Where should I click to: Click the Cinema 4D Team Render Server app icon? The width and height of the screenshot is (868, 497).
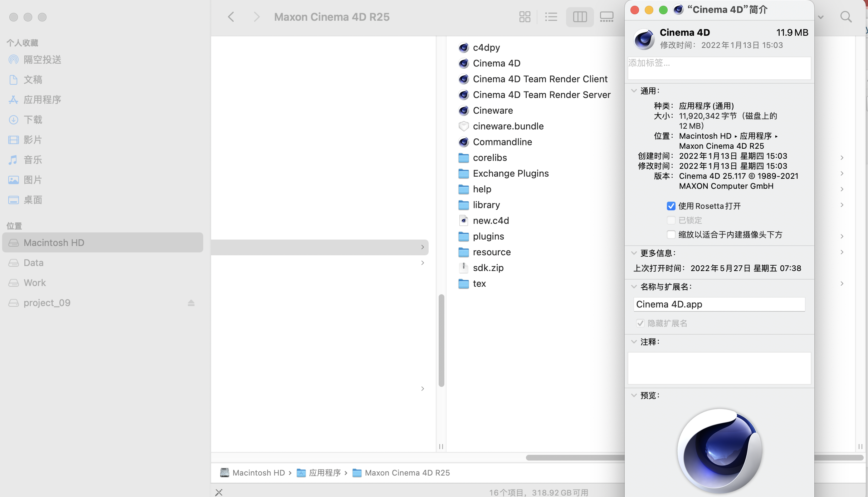(464, 95)
